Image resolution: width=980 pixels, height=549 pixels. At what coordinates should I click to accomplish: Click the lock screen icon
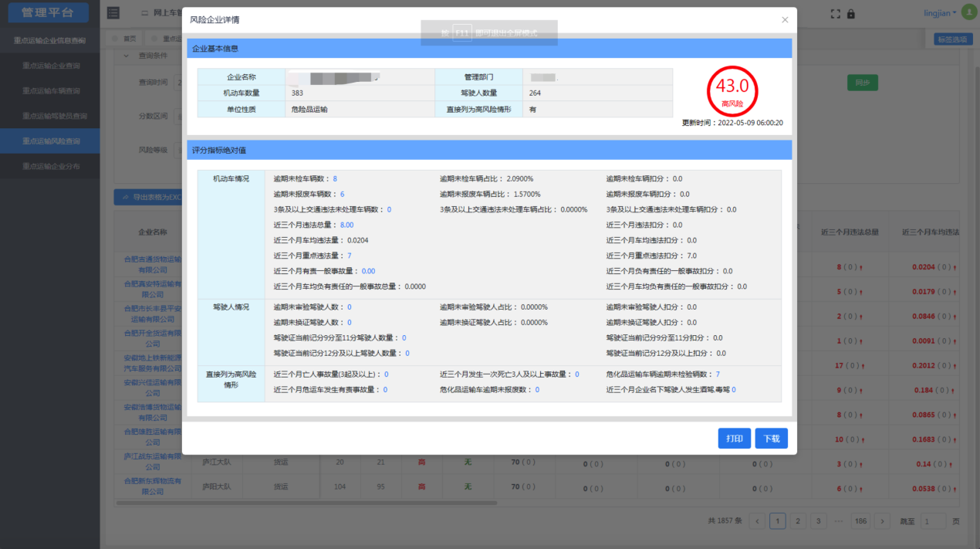click(851, 14)
